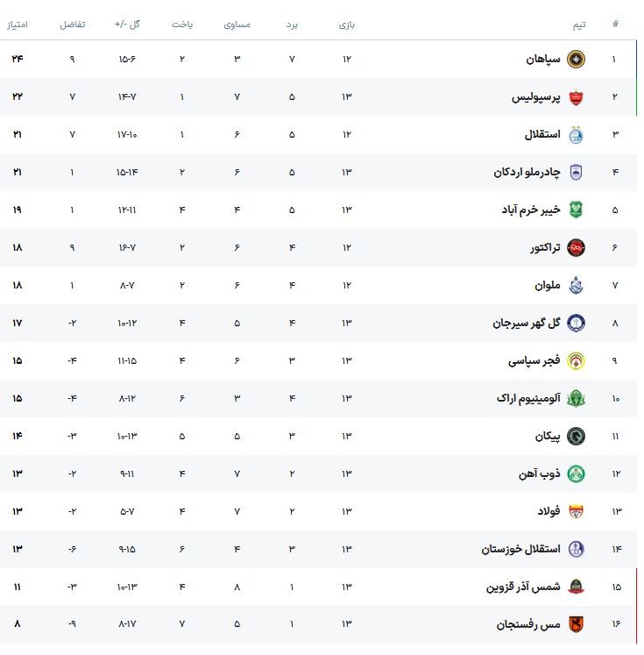
Task: Click the Foolad club logo
Action: coord(576,512)
